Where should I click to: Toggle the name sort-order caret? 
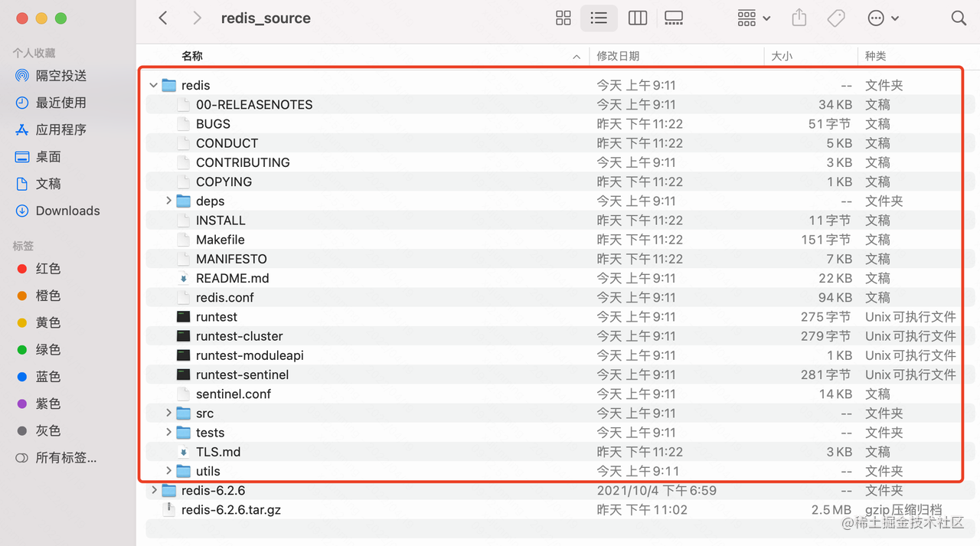577,57
